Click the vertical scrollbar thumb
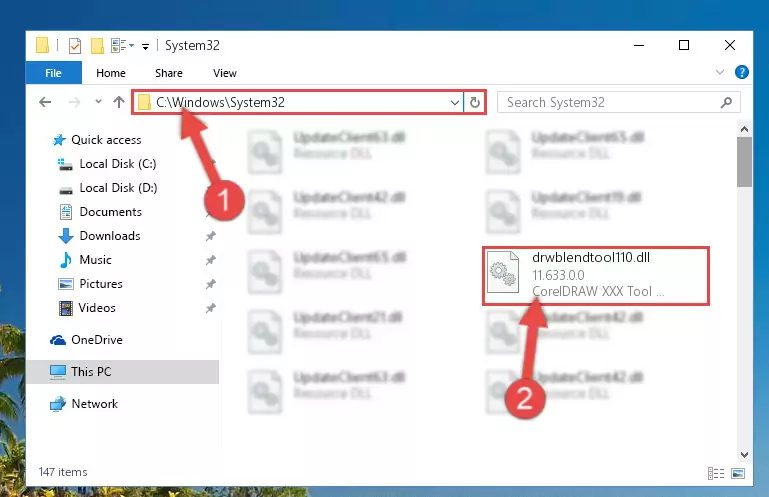The image size is (769, 497). pos(744,162)
